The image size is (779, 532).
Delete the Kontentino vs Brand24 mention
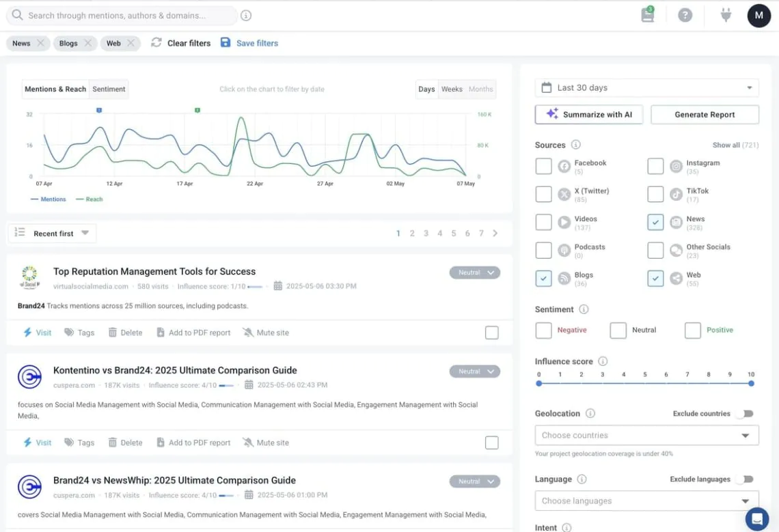coord(125,443)
